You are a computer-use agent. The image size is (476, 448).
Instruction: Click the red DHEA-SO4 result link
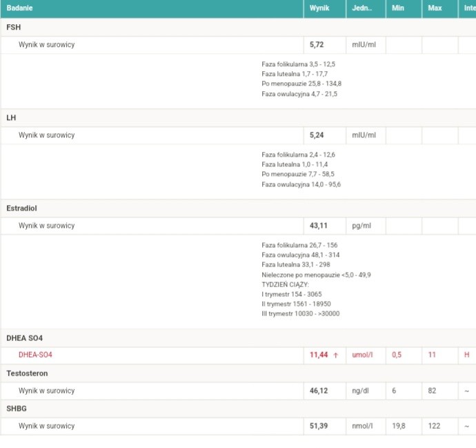(35, 355)
